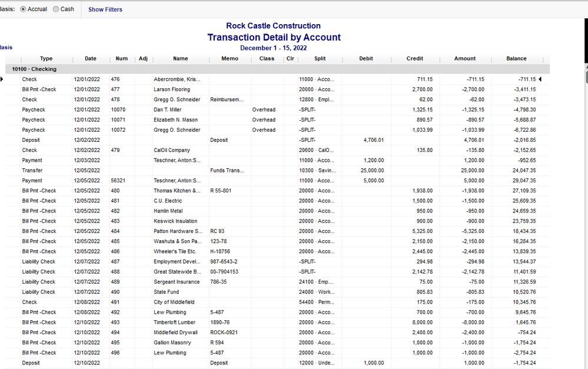Click the 10100 · Checking account group header
The width and height of the screenshot is (588, 369).
[34, 69]
